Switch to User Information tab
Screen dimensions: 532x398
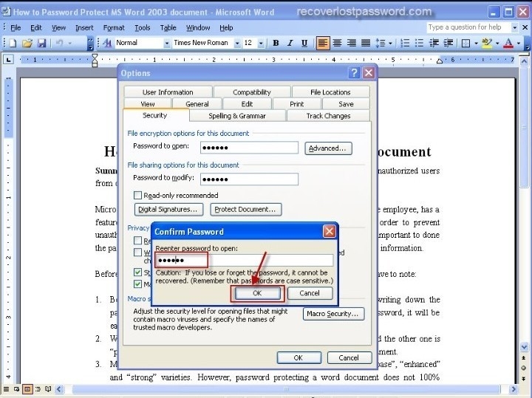click(168, 92)
